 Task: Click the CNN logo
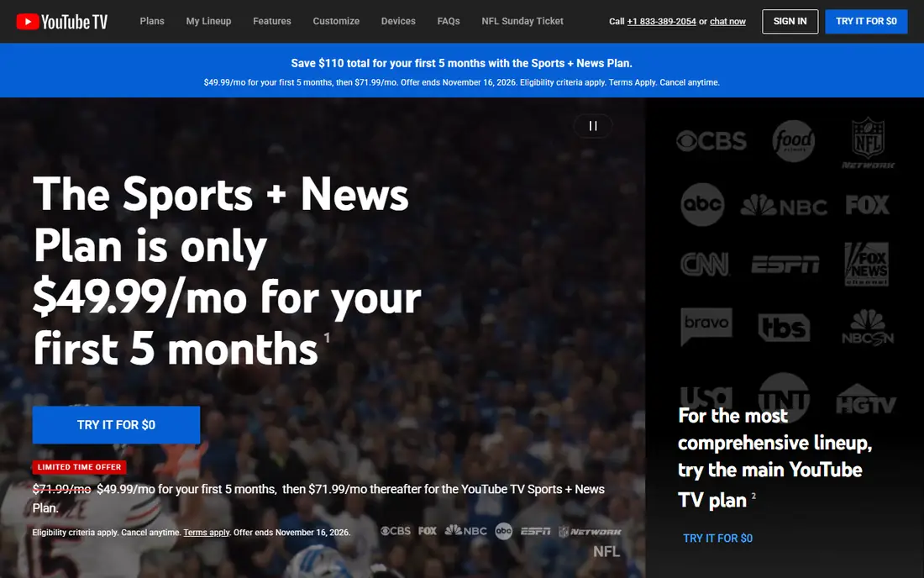(x=705, y=264)
